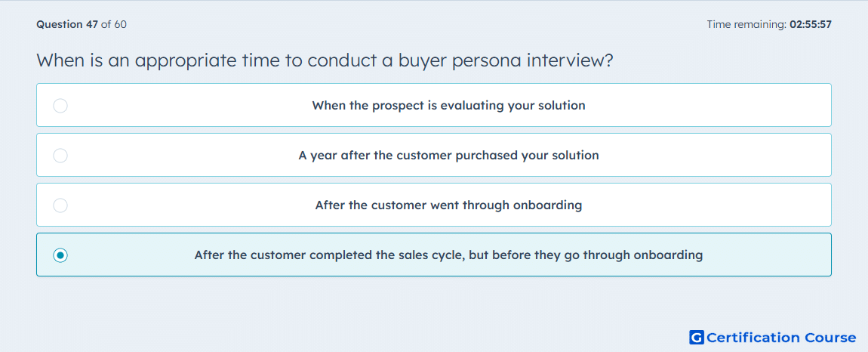The image size is (868, 352).
Task: Choose radio for after customer went through onboarding
Action: pyautogui.click(x=60, y=205)
